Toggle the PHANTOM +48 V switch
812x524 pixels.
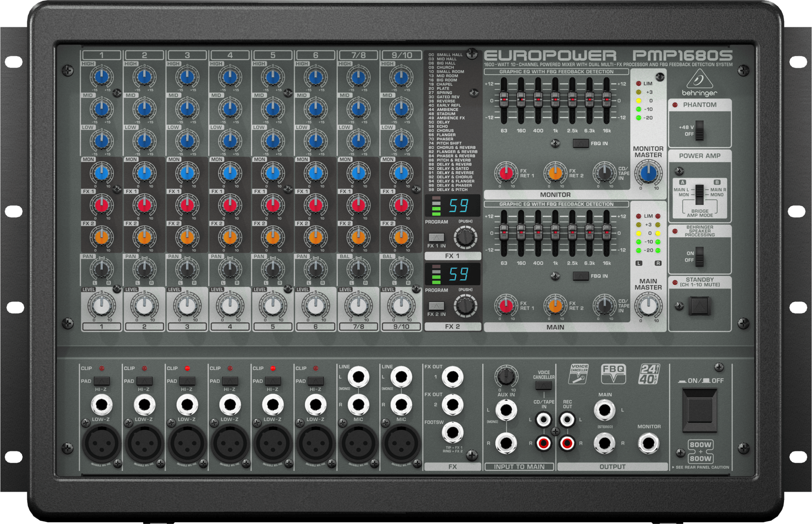700,130
